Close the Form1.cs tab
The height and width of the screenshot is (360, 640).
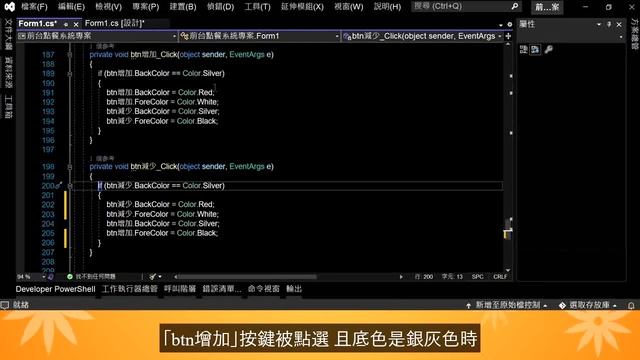[76, 24]
